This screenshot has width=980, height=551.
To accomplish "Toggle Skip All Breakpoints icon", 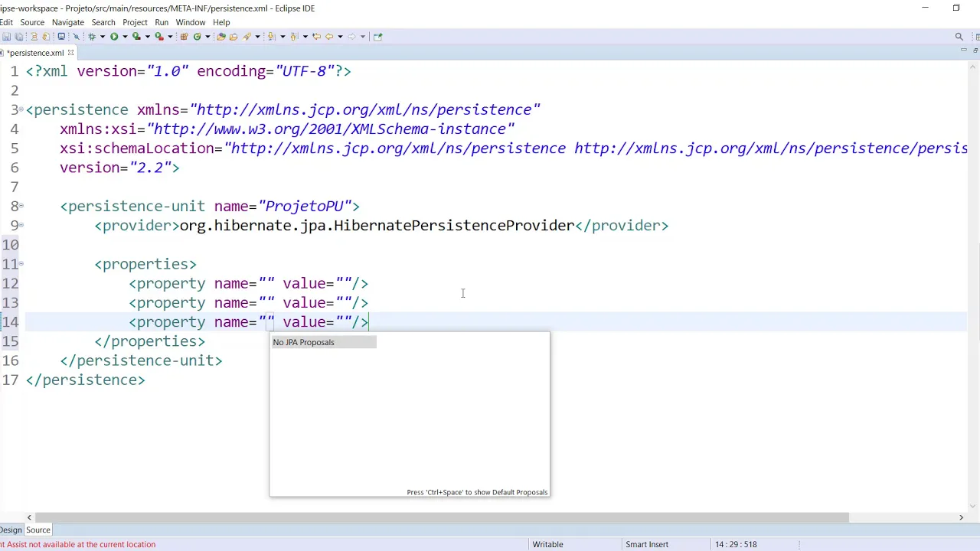I will [77, 36].
